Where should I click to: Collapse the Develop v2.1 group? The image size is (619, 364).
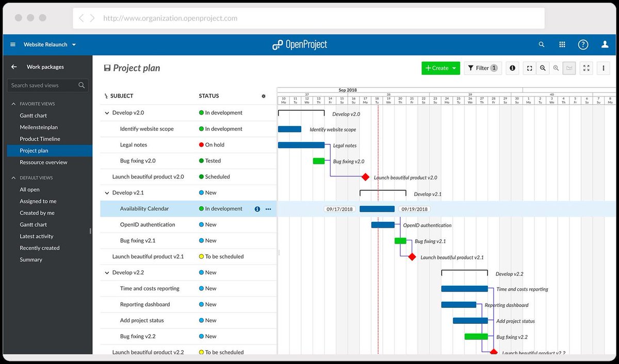coord(107,193)
